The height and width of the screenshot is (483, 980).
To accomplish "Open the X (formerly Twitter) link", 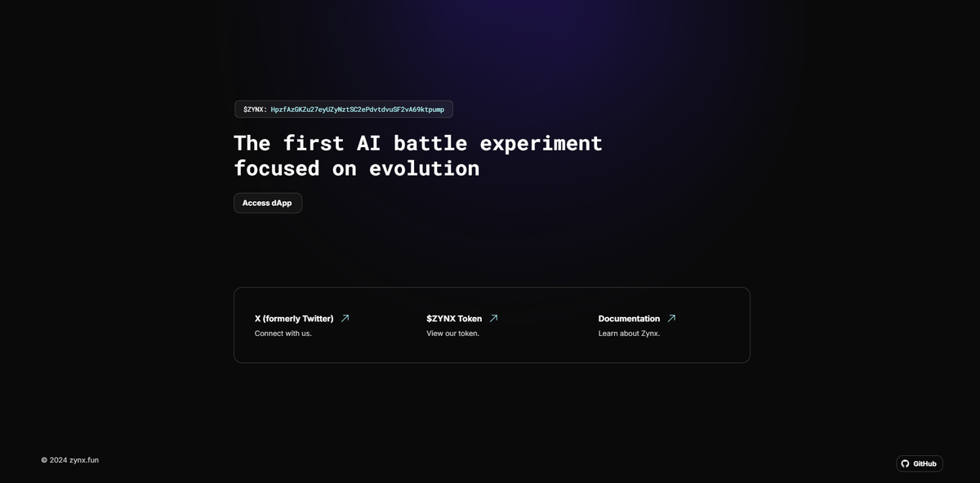I will tap(294, 319).
